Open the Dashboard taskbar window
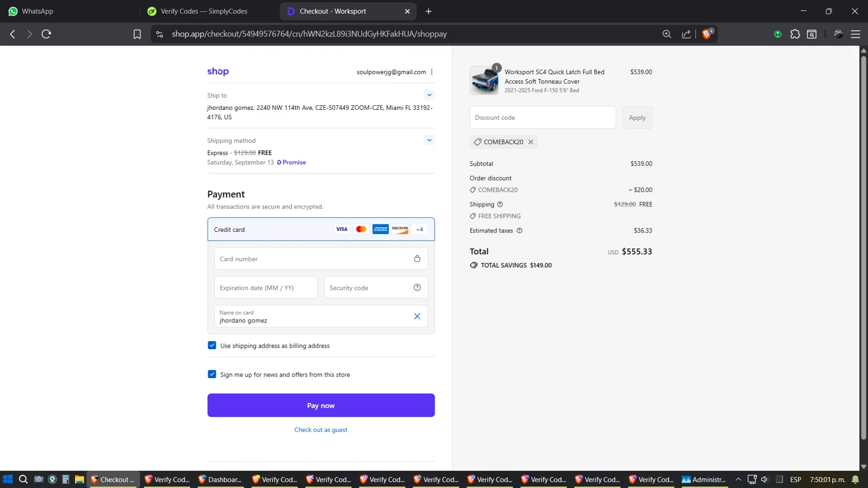Screen dimensions: 868x488 pyautogui.click(x=220, y=479)
